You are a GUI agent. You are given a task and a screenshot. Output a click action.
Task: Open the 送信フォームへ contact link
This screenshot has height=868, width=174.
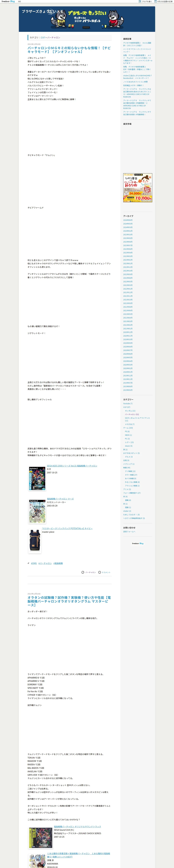(x=129, y=532)
